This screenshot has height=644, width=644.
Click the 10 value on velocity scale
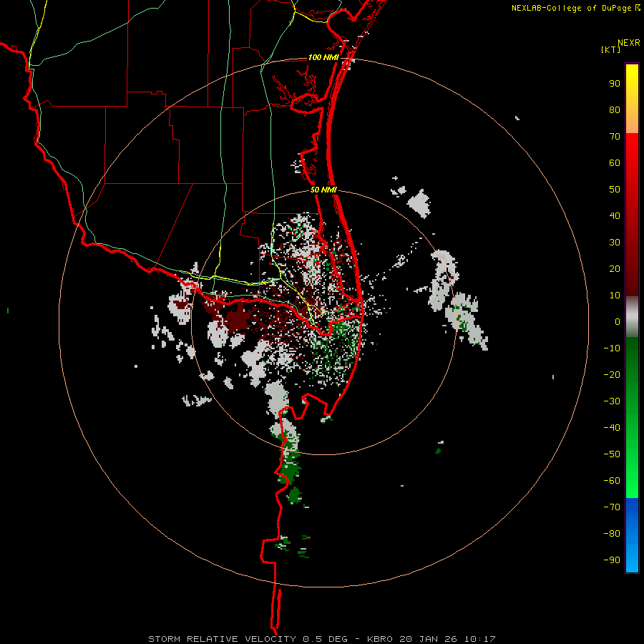[x=615, y=296]
